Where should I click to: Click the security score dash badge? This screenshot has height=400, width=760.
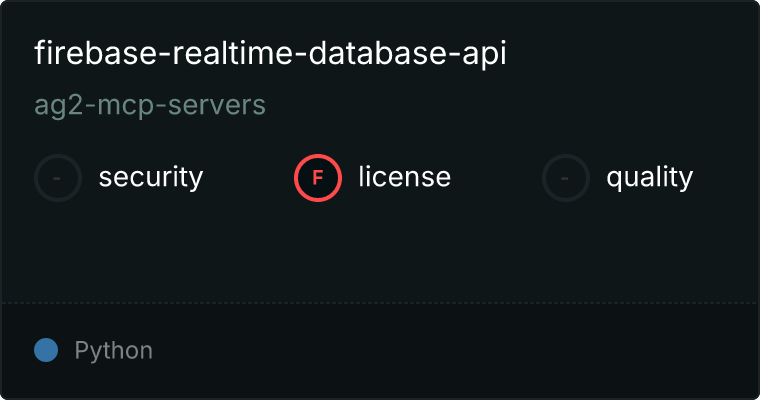coord(58,178)
